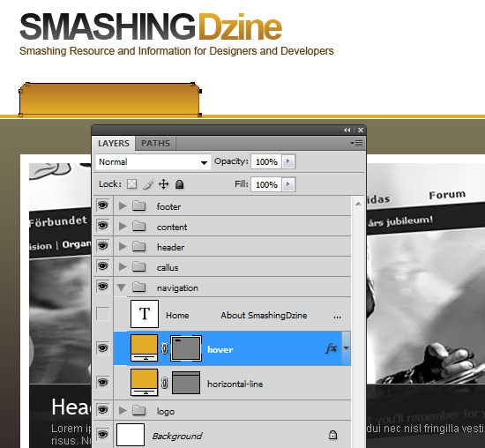This screenshot has height=448, width=485.
Task: Toggle Background layer visibility eye
Action: [x=102, y=434]
